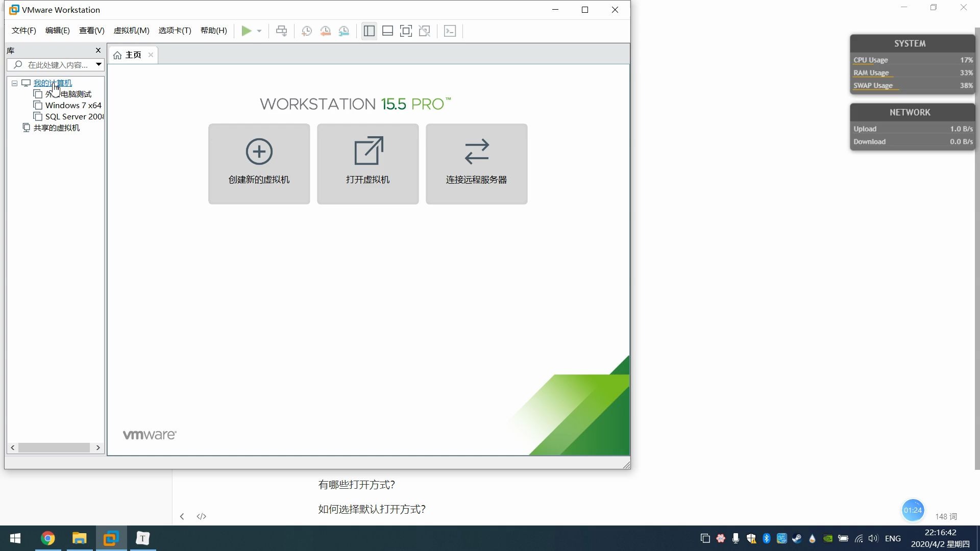Viewport: 980px width, 551px height.
Task: Click the Send Ctrl+Alt+Del toolbar icon
Action: (x=281, y=31)
